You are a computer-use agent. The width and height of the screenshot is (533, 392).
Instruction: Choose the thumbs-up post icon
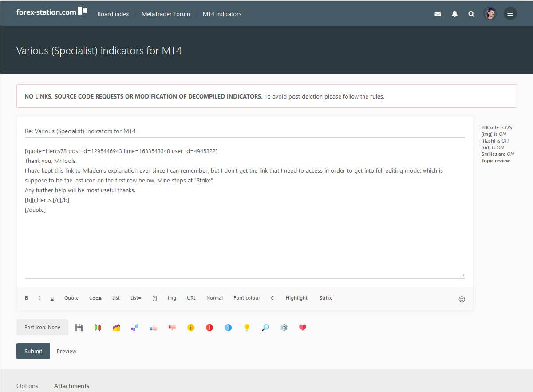pos(154,328)
